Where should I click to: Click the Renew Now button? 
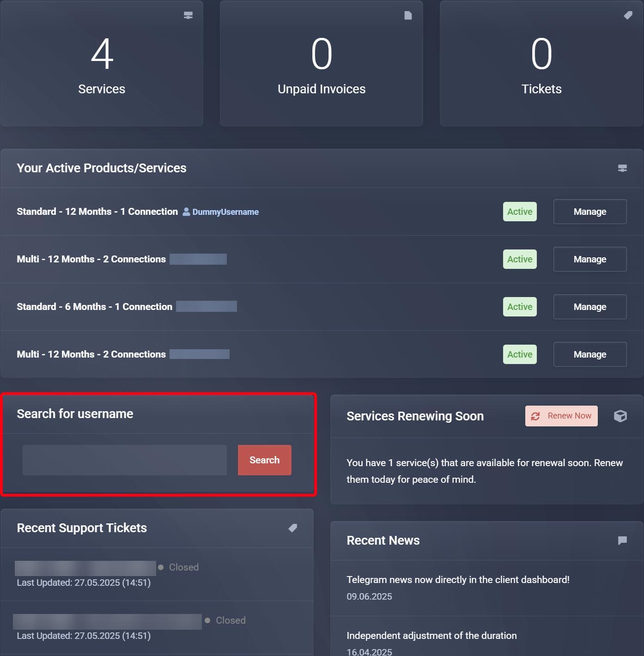coord(561,416)
